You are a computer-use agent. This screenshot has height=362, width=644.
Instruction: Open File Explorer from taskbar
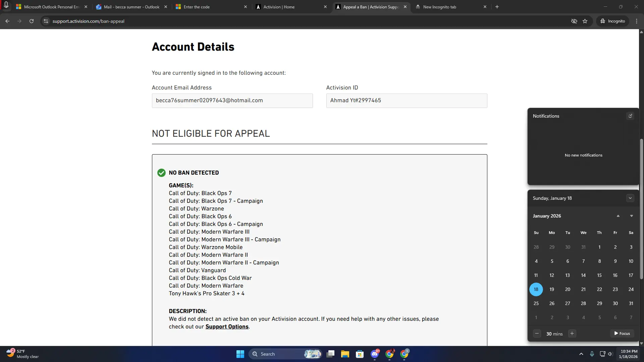(345, 354)
